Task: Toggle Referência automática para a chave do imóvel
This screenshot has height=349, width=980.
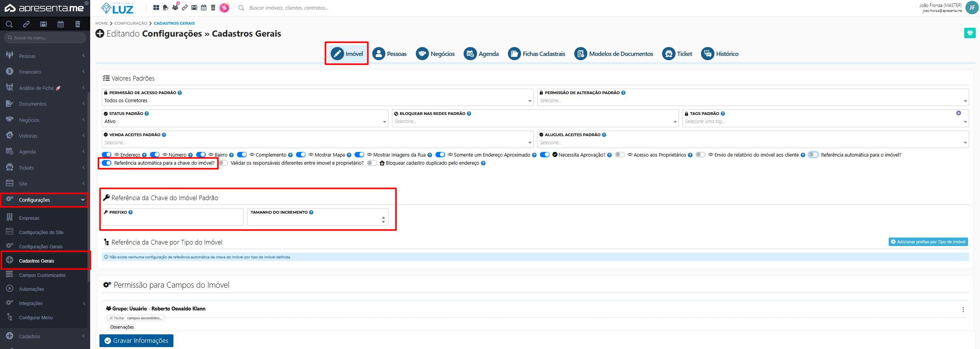Action: point(107,163)
